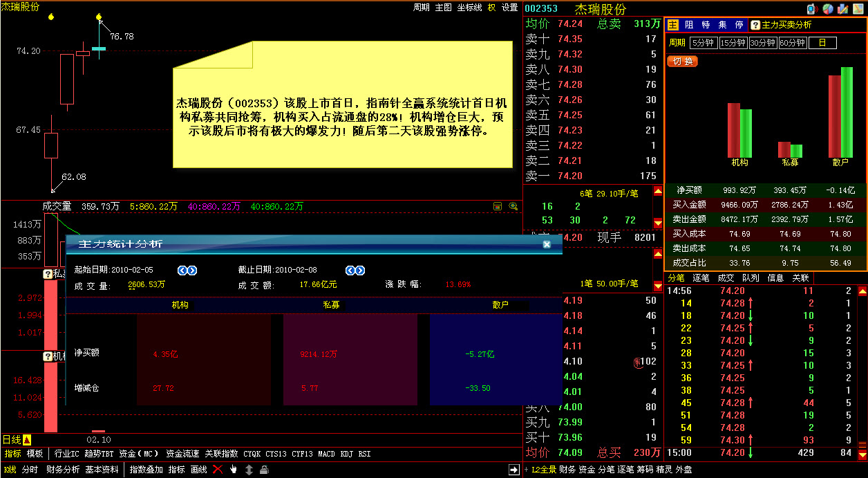Open the 权 adjustment menu
The width and height of the screenshot is (868, 478).
click(x=491, y=8)
